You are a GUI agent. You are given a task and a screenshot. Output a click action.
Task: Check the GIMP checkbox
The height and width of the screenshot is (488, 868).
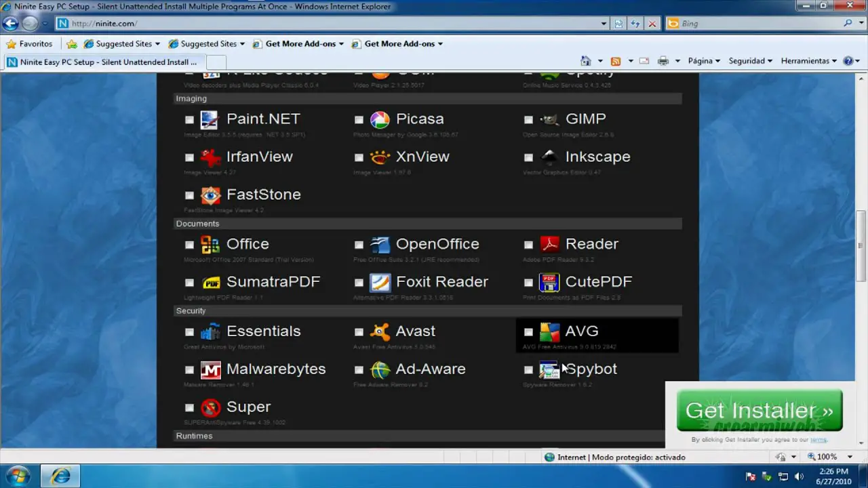(528, 120)
